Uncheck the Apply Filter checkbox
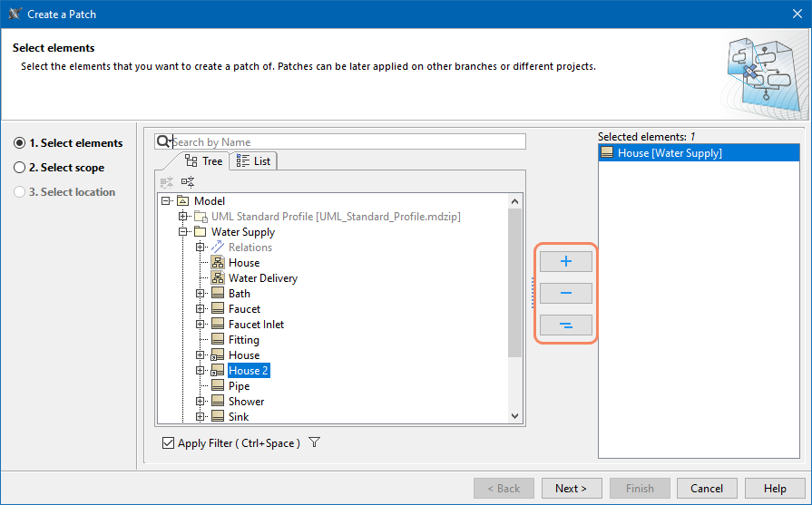 coord(168,443)
